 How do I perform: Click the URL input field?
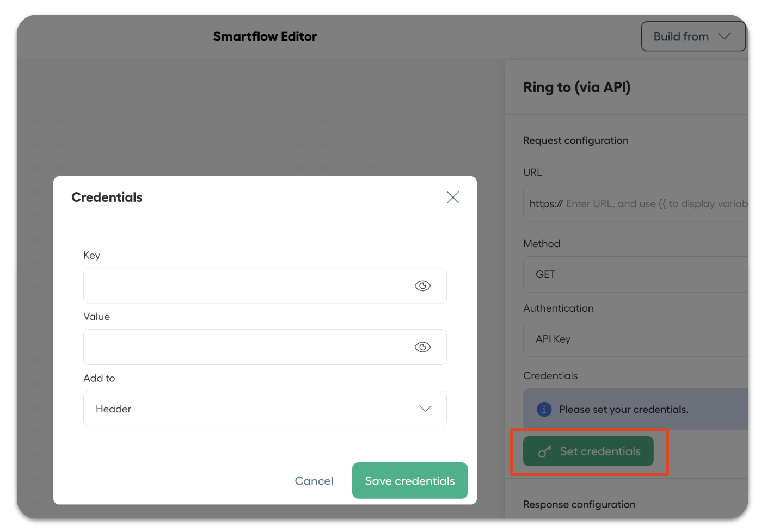point(636,203)
